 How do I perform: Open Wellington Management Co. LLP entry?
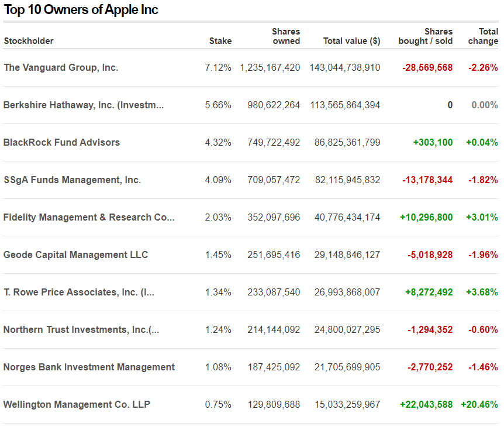pyautogui.click(x=77, y=404)
